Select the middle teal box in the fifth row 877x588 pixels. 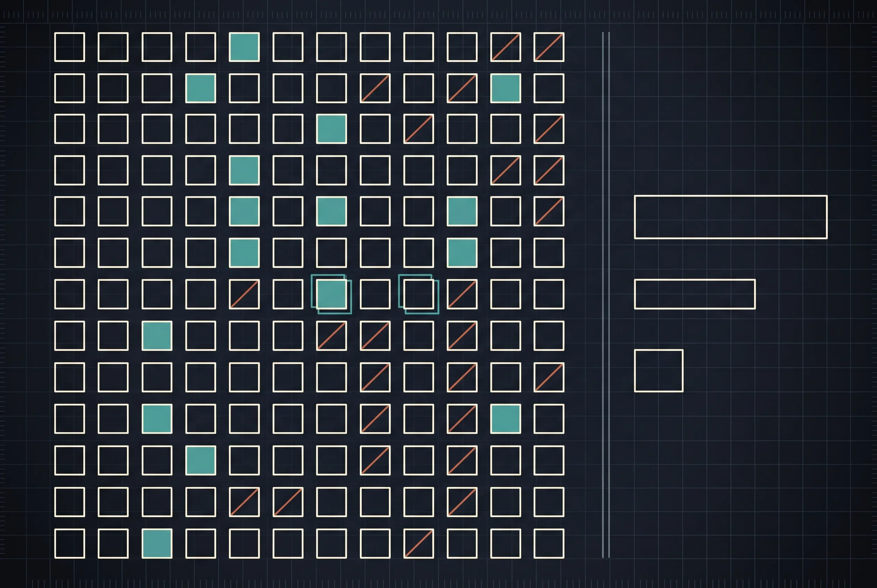[331, 211]
